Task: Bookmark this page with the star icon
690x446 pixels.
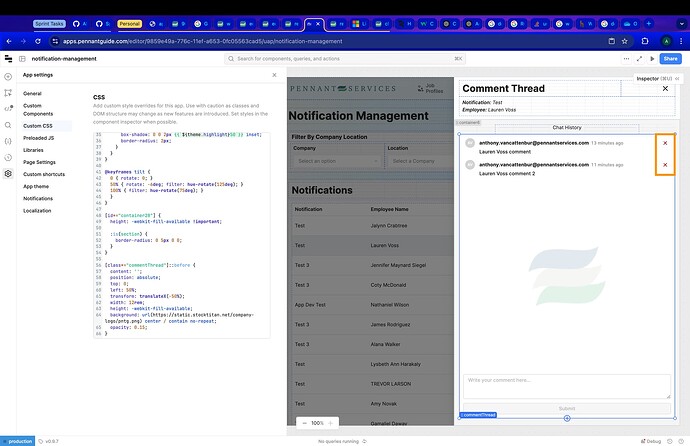Action: pyautogui.click(x=624, y=41)
